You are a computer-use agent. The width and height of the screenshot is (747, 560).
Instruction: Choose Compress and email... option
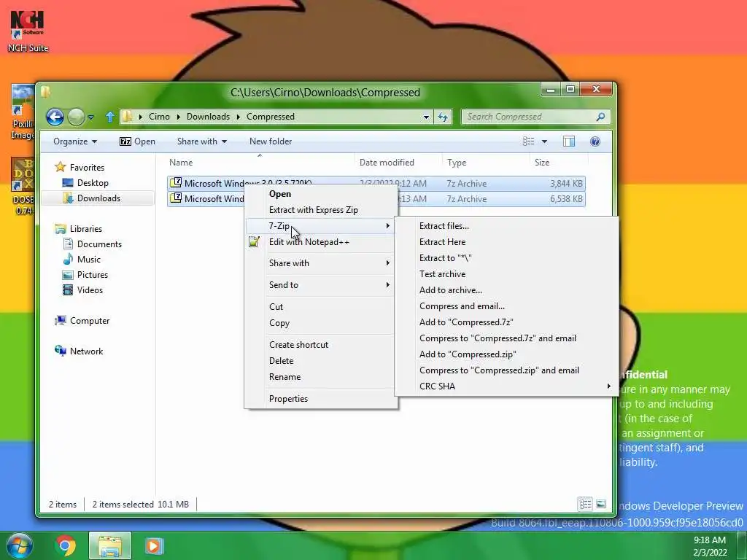(x=506, y=306)
